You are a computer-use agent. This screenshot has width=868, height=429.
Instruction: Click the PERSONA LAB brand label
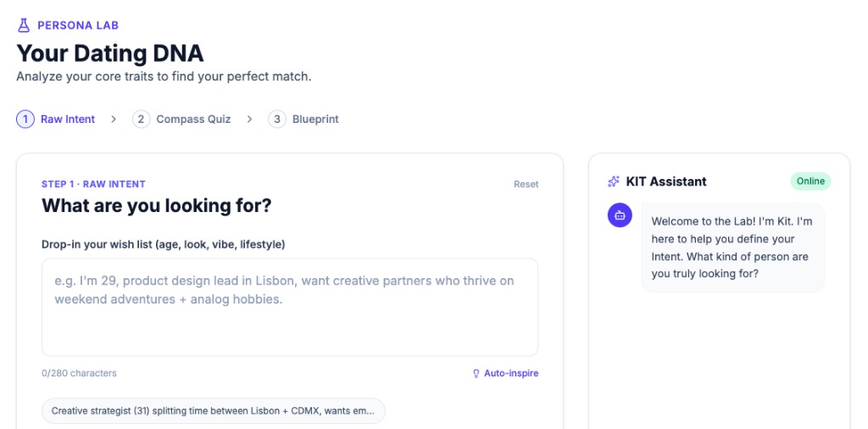coord(78,25)
